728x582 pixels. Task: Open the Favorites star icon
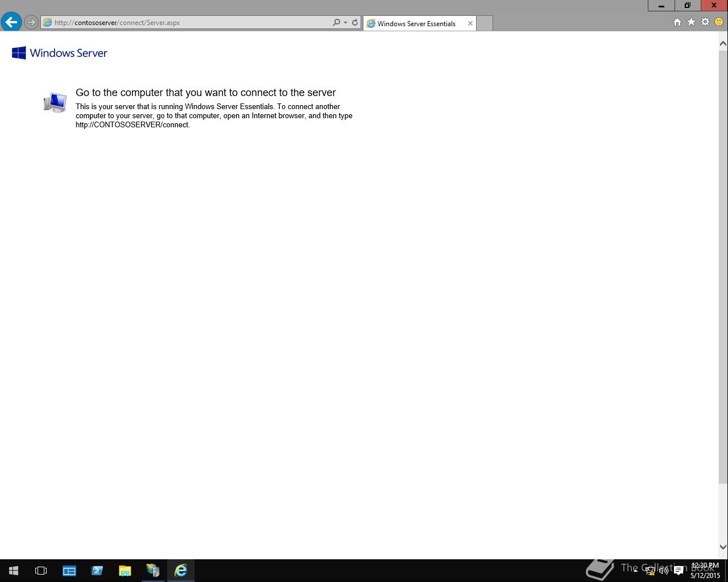[x=691, y=22]
